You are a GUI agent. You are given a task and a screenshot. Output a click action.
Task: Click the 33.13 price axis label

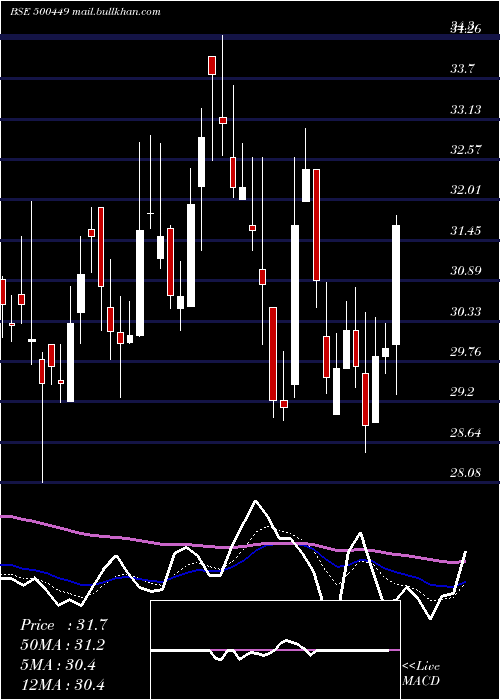466,109
